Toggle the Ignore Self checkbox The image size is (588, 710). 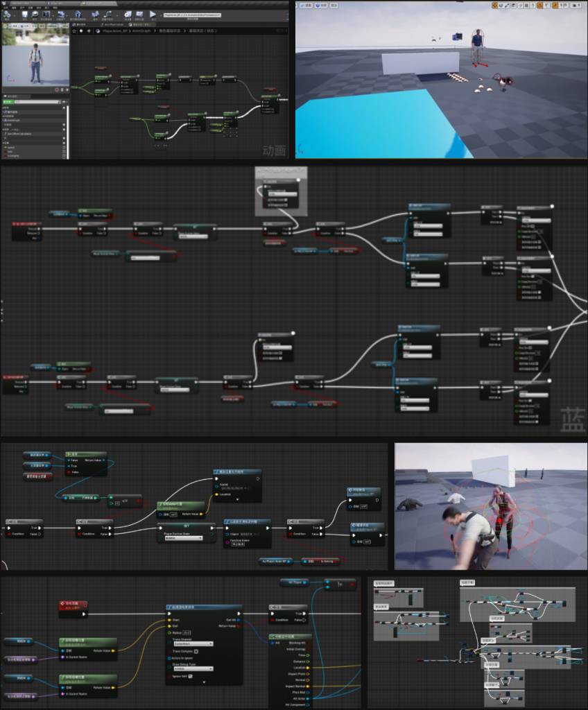pos(190,675)
